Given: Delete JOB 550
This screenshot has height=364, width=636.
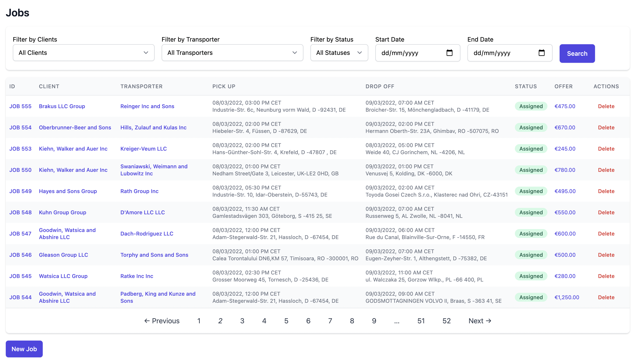Looking at the screenshot, I should point(606,170).
